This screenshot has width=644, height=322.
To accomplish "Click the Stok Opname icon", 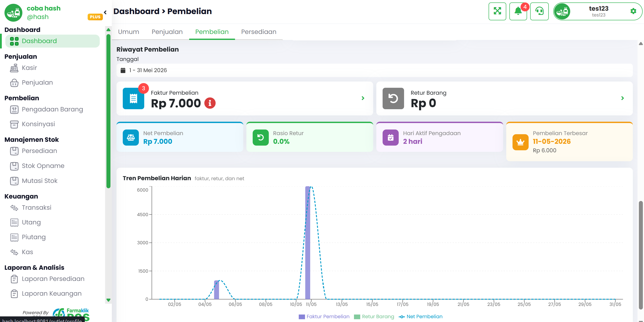I will [x=14, y=166].
